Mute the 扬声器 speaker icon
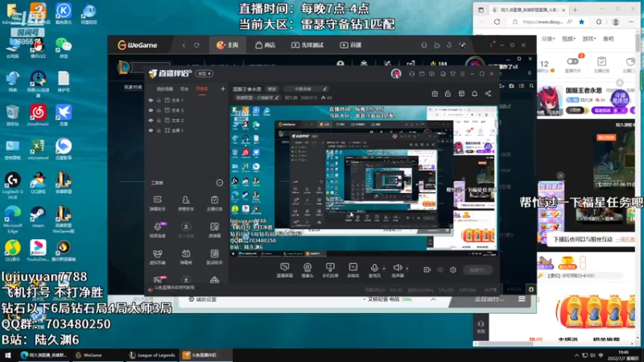Viewport: 644px width, 362px height. [397, 269]
